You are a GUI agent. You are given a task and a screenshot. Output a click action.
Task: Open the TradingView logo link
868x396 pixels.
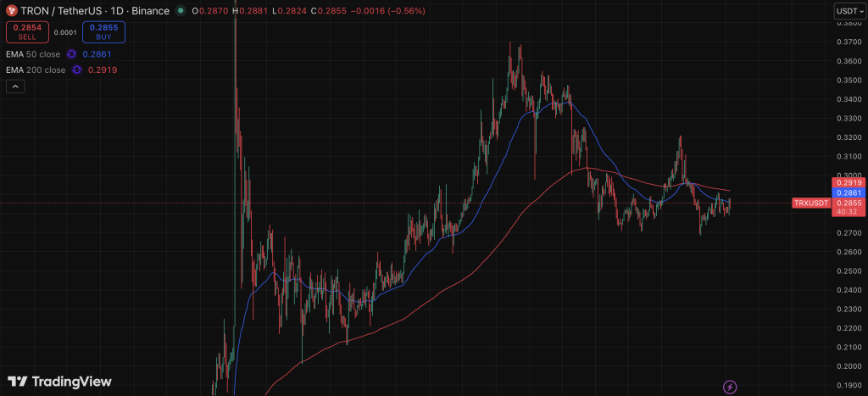(59, 382)
